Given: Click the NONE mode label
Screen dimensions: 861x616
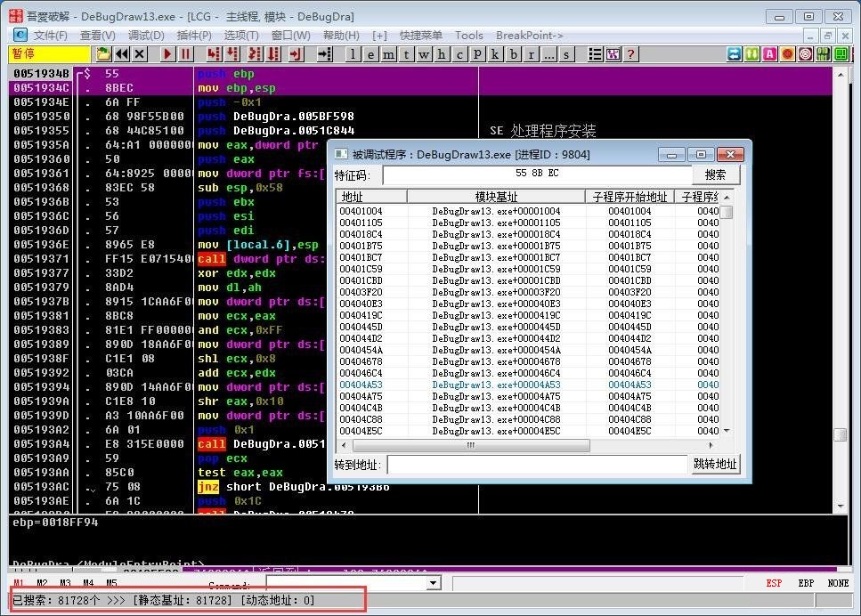Looking at the screenshot, I should [838, 583].
